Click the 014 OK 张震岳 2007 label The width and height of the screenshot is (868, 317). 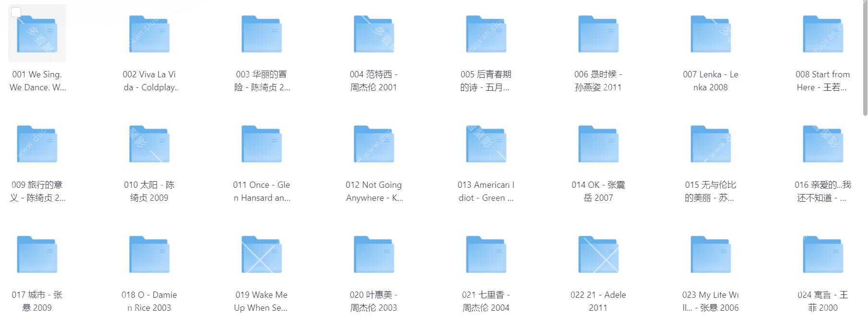coord(598,191)
